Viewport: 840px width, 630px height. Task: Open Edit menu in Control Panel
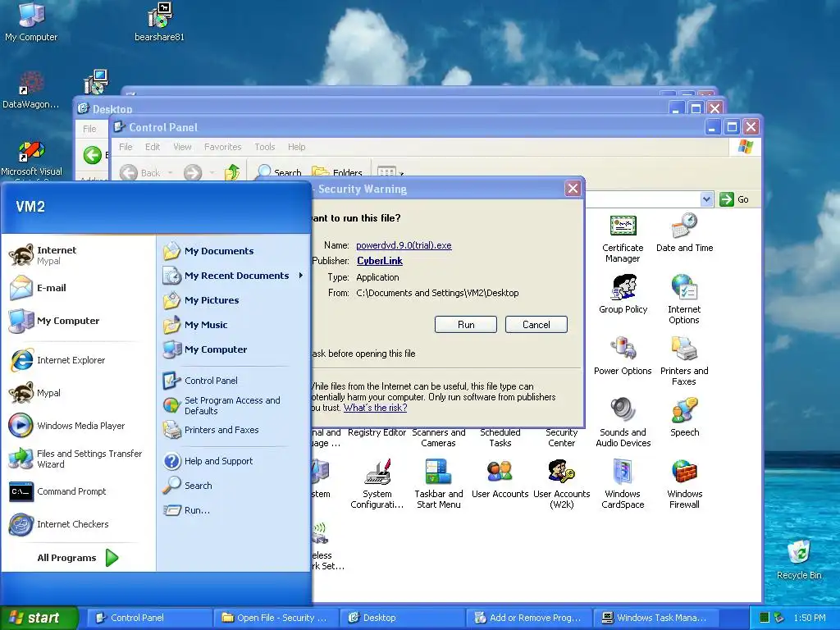click(x=152, y=147)
